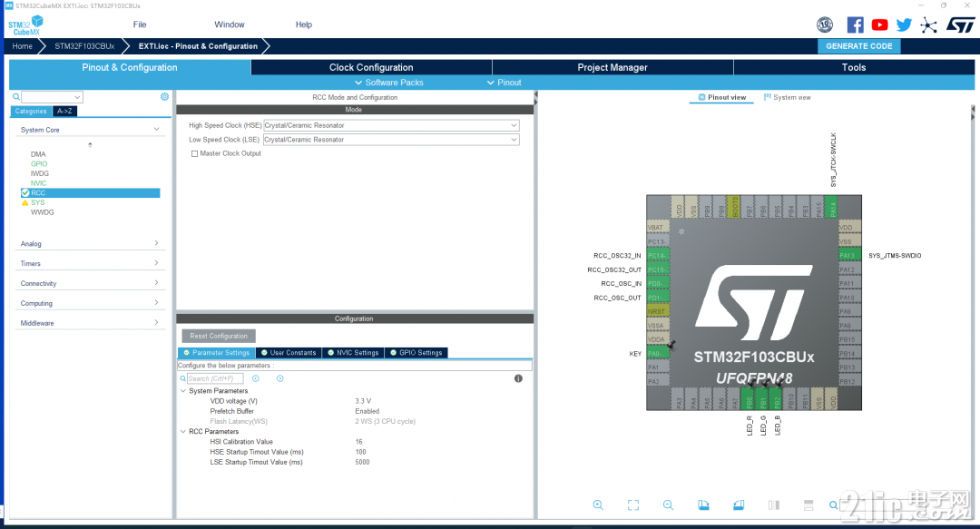Expand the Timers category
This screenshot has width=980, height=529.
(x=156, y=262)
